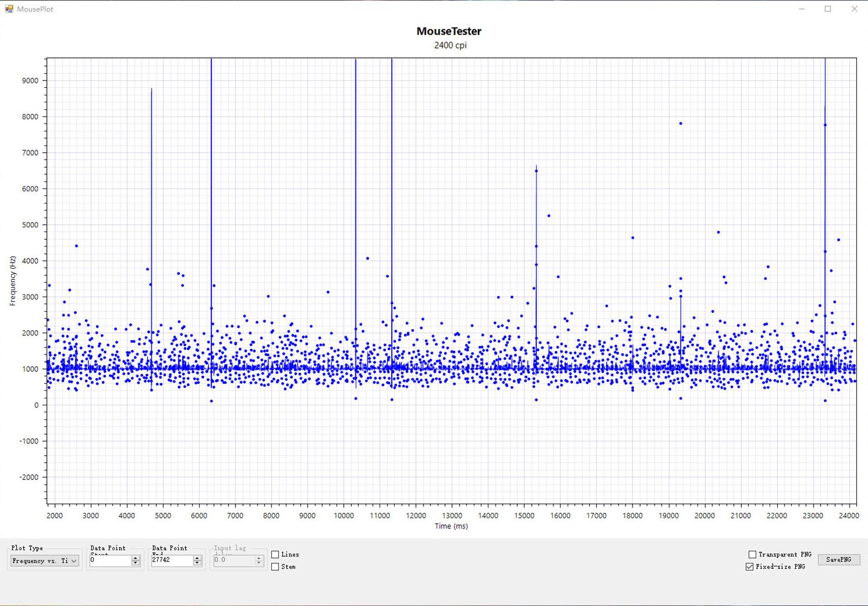Viewport: 868px width, 606px height.
Task: Click the Data Point End field showing 27742
Action: pos(171,560)
